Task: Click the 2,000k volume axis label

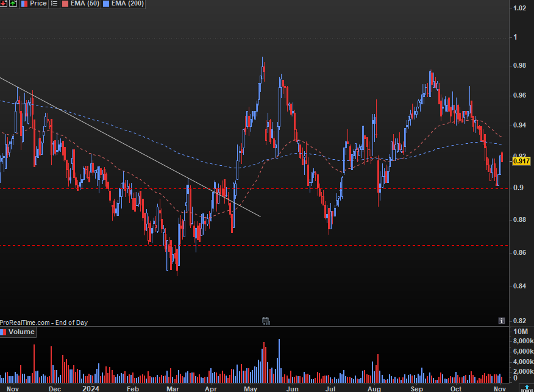Action: (524, 371)
